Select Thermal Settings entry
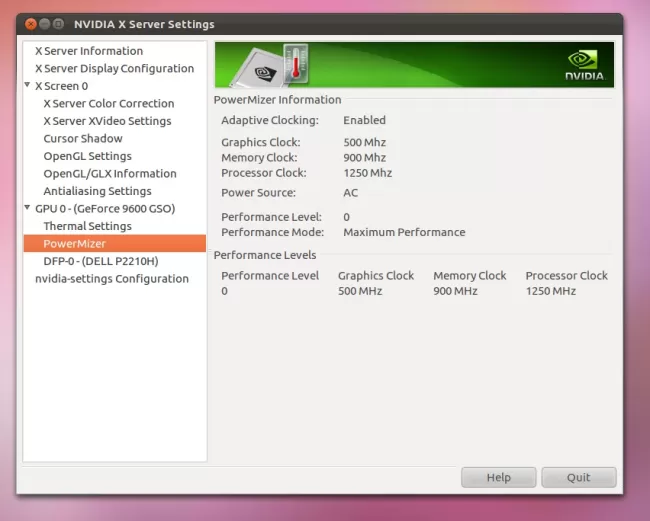Viewport: 650px width, 521px height. pos(87,226)
